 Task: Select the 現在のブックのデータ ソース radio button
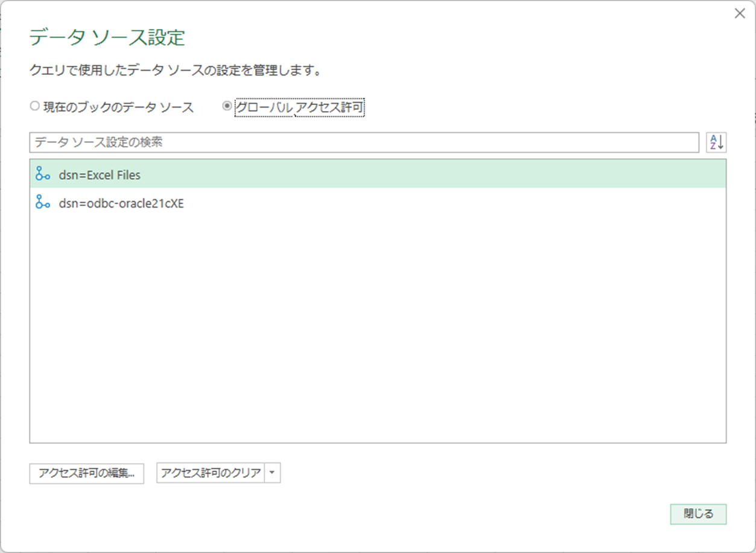[34, 106]
